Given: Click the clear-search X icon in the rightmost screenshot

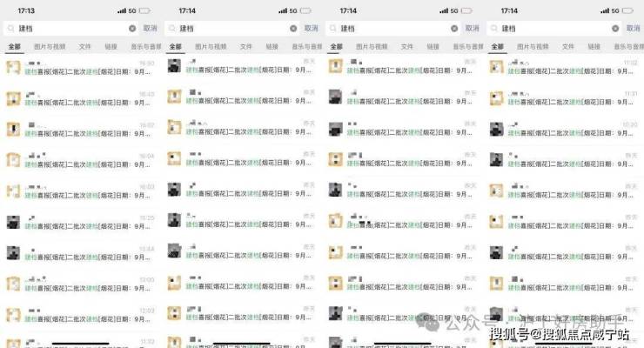Looking at the screenshot, I should (x=615, y=29).
